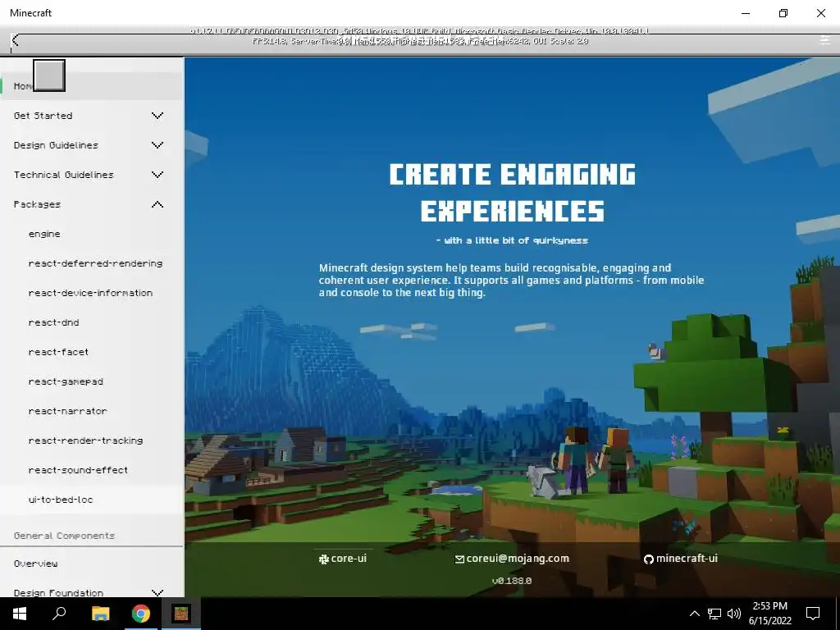Open the engine package page
This screenshot has height=630, width=840.
pos(44,234)
